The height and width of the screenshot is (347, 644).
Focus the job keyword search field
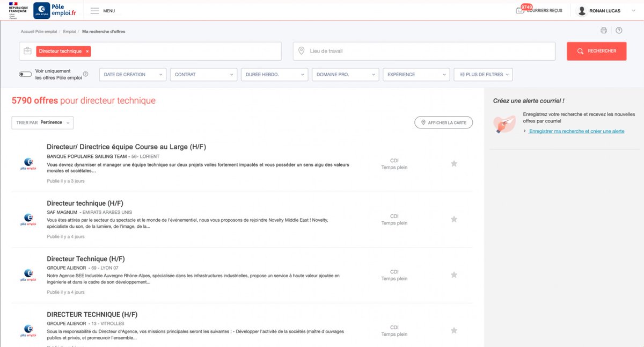[150, 51]
